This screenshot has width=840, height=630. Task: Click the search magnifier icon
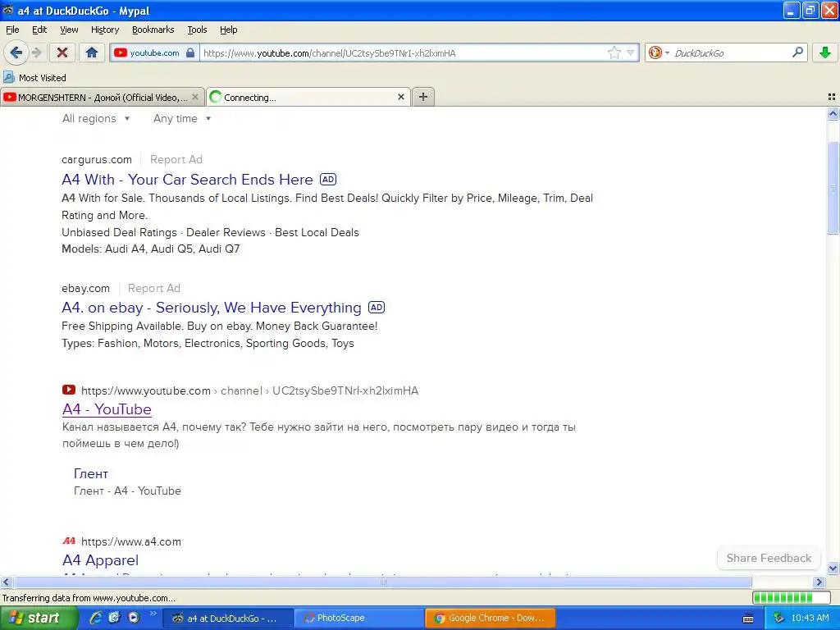pos(797,52)
